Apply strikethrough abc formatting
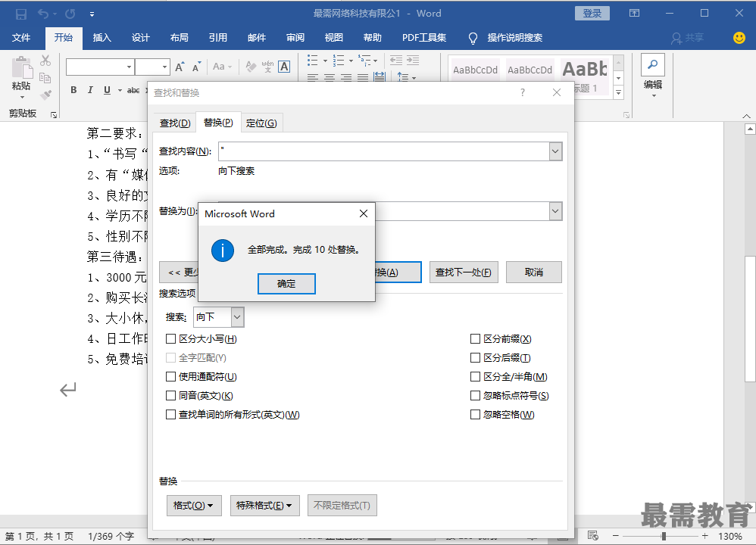Image resolution: width=756 pixels, height=545 pixels. 133,90
